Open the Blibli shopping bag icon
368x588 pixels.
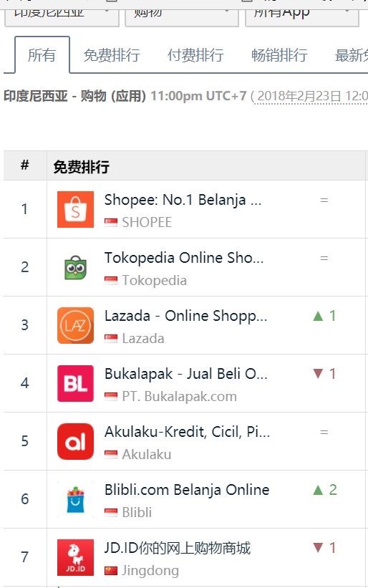tap(75, 499)
